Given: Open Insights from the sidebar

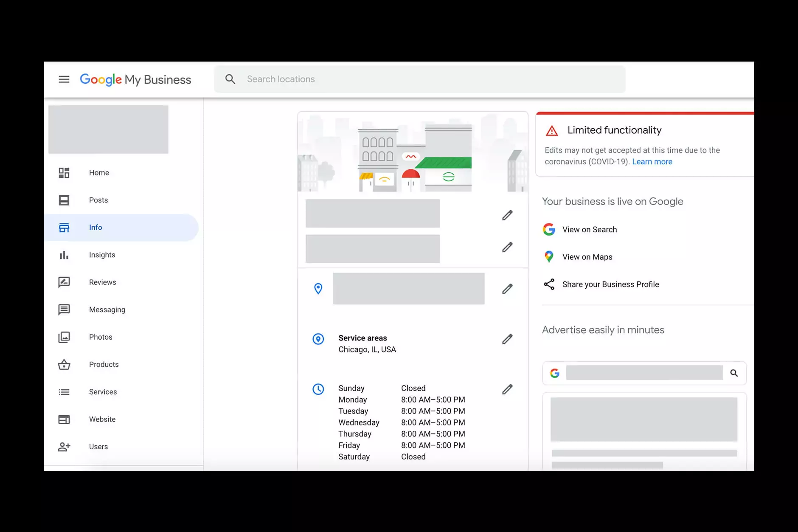Looking at the screenshot, I should [102, 255].
